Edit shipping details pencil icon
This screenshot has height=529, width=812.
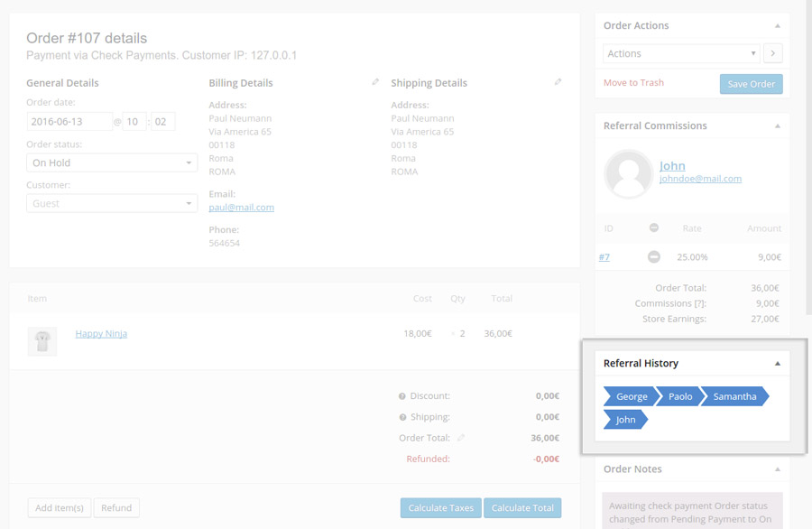(558, 82)
